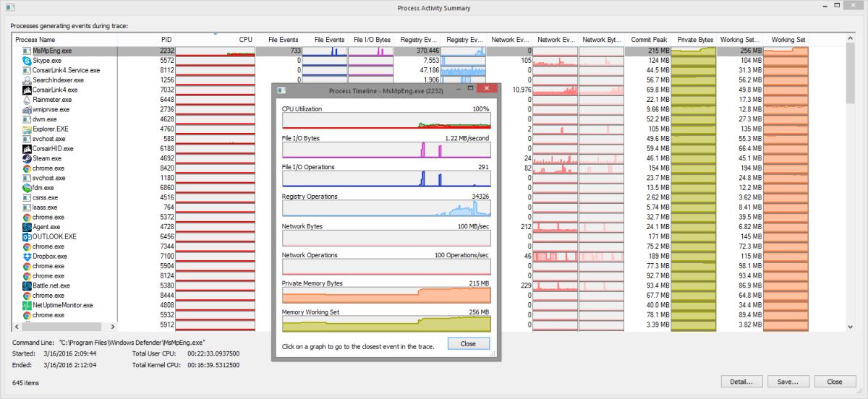Click the Network Operations timeline graph
868x399 pixels.
tap(386, 267)
